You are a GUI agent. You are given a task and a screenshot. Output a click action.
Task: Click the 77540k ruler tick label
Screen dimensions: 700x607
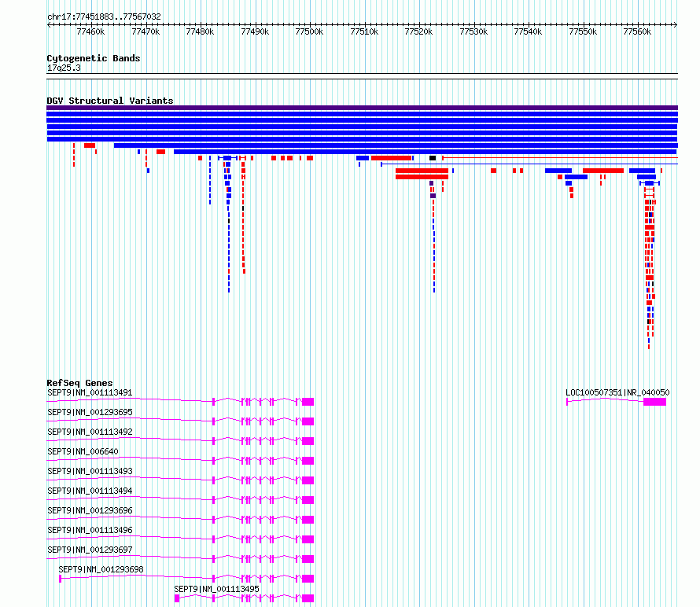coord(528,31)
